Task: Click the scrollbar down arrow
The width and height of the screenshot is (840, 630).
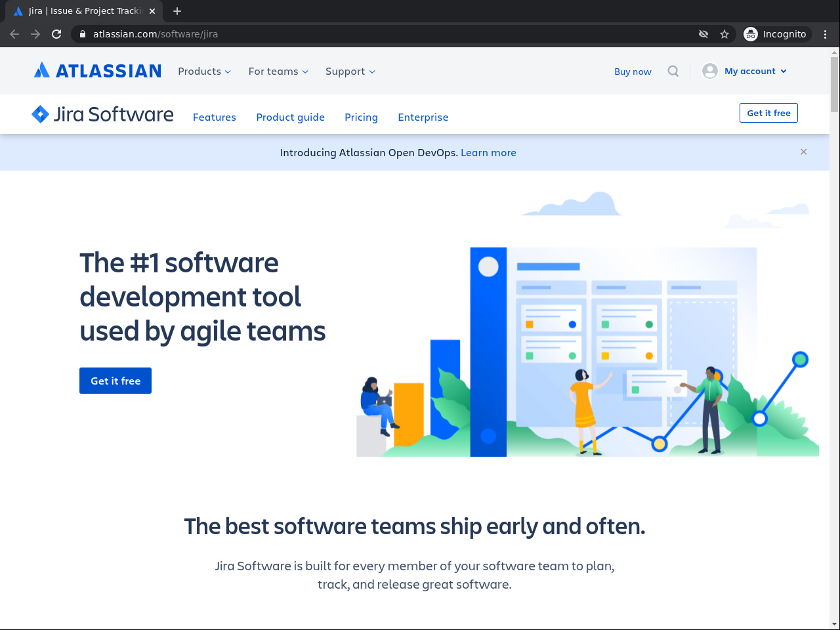Action: coord(834,624)
